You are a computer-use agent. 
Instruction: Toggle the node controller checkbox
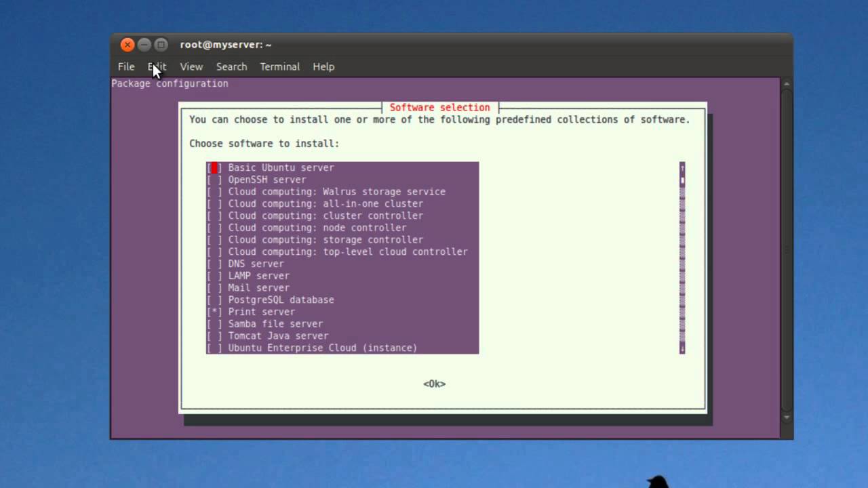(x=214, y=228)
